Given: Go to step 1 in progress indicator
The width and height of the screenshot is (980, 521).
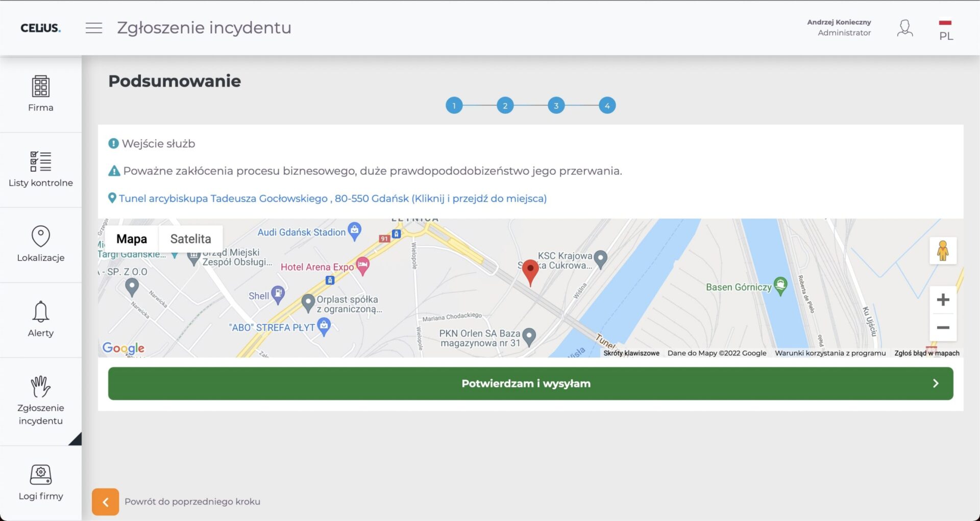Looking at the screenshot, I should [454, 106].
